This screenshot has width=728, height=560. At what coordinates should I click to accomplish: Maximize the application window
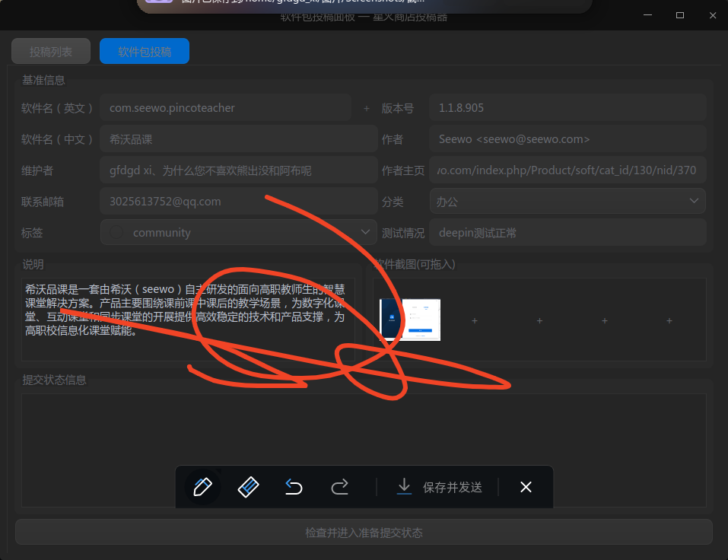[x=680, y=15]
